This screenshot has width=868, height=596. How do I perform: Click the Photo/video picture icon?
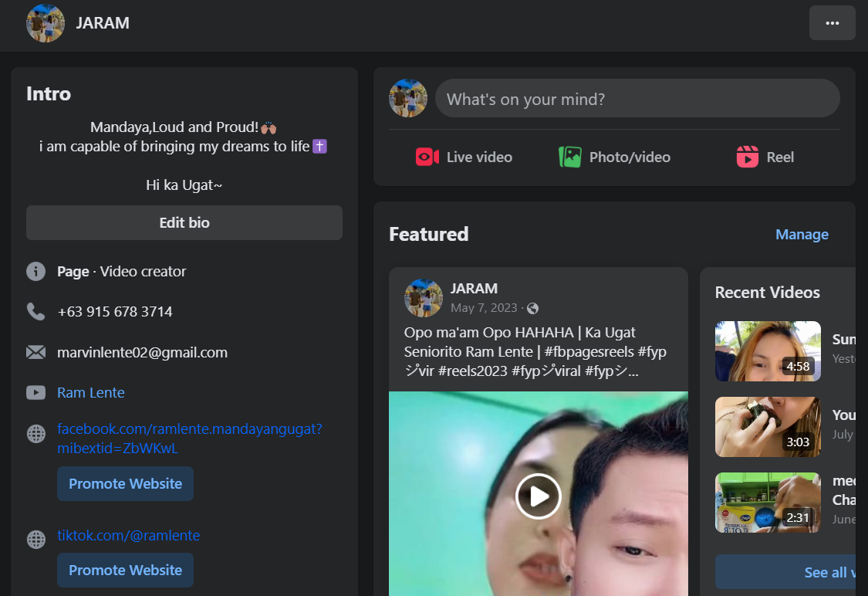click(569, 157)
